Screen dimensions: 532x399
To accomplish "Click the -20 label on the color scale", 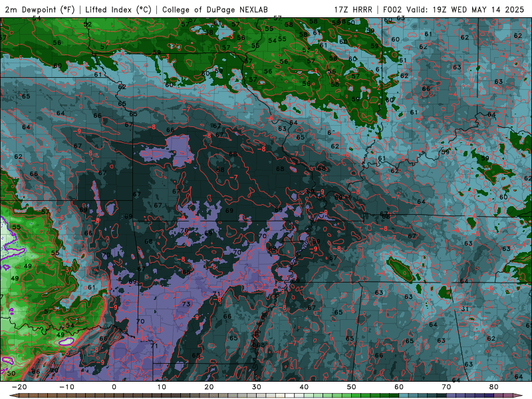I will coord(19,387).
